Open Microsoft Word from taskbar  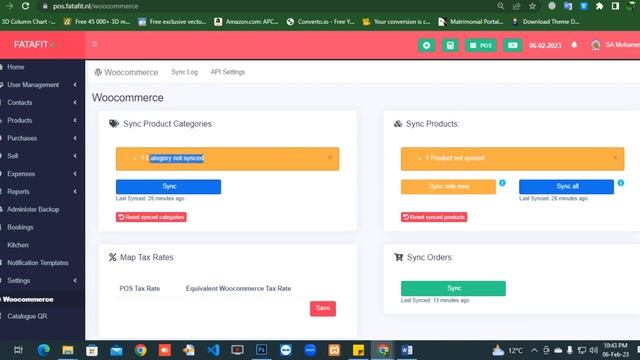pyautogui.click(x=407, y=350)
